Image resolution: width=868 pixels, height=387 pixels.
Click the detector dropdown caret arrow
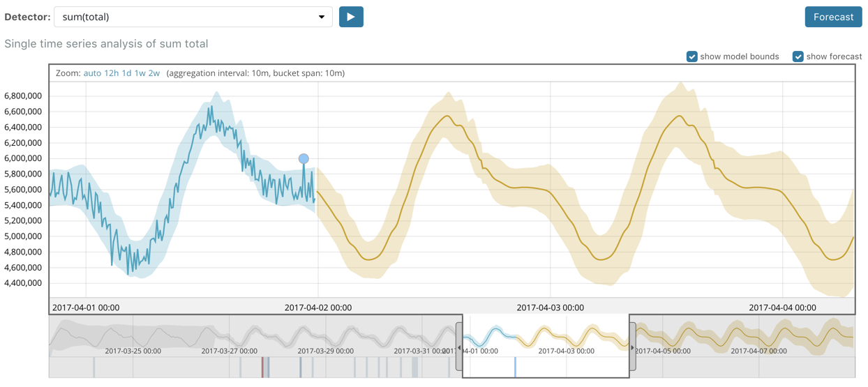click(x=322, y=17)
